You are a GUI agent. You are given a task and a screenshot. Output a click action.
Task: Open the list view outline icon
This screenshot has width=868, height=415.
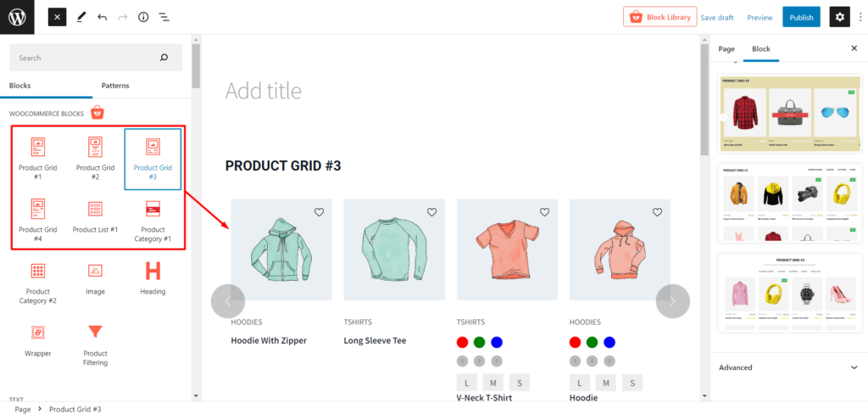point(164,17)
